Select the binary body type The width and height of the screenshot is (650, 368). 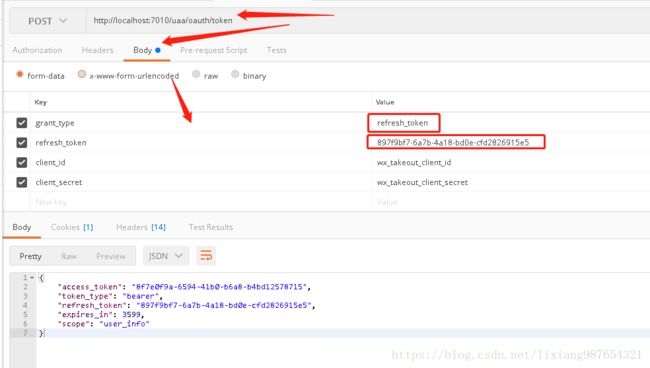[x=235, y=74]
